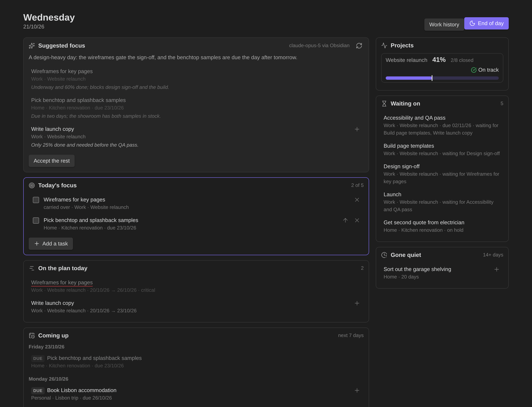Open Book Lisbon accommodation task
The height and width of the screenshot is (407, 532).
pyautogui.click(x=82, y=390)
